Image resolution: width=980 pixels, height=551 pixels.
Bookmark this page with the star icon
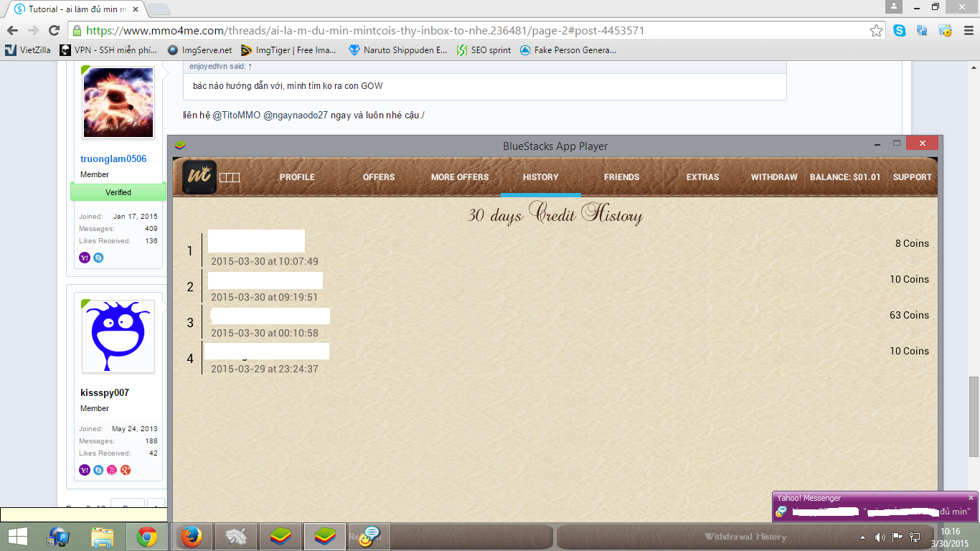click(876, 31)
